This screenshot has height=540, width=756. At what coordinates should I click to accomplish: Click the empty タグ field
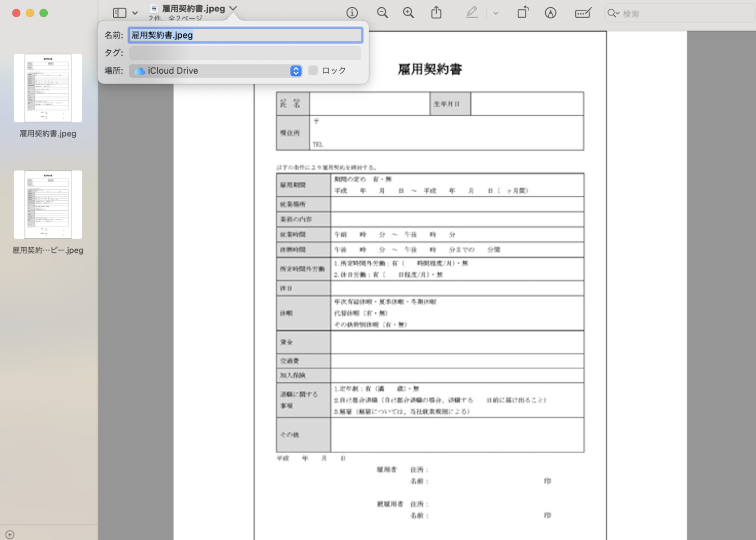pyautogui.click(x=245, y=53)
